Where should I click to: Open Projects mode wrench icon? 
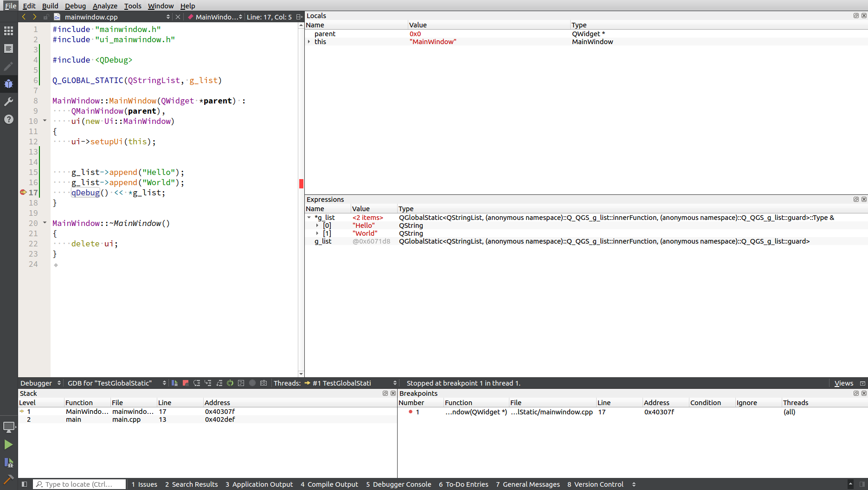coord(8,102)
